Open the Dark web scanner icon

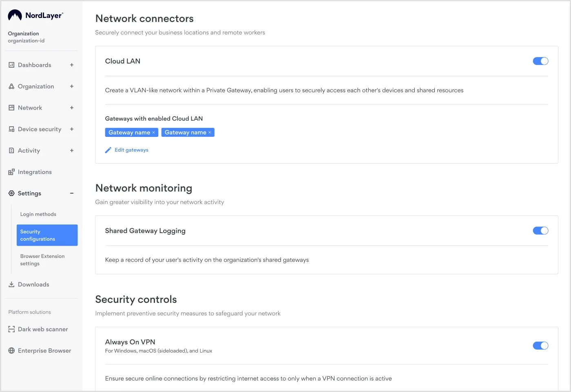click(x=11, y=329)
